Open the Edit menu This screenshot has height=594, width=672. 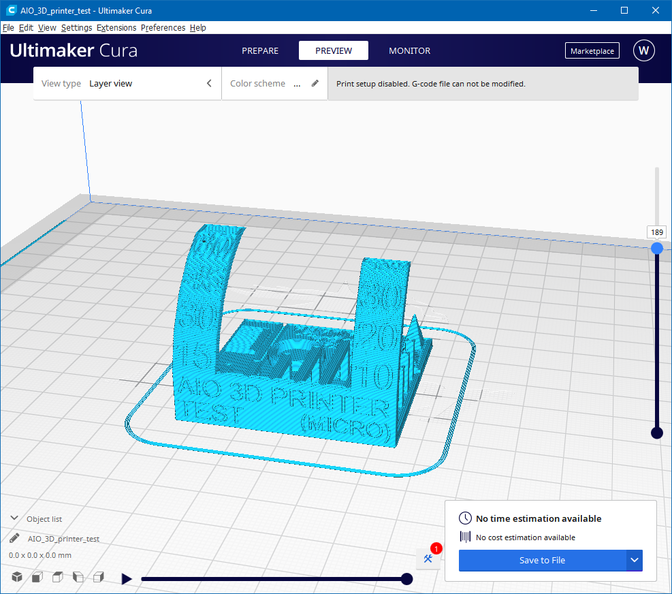26,28
